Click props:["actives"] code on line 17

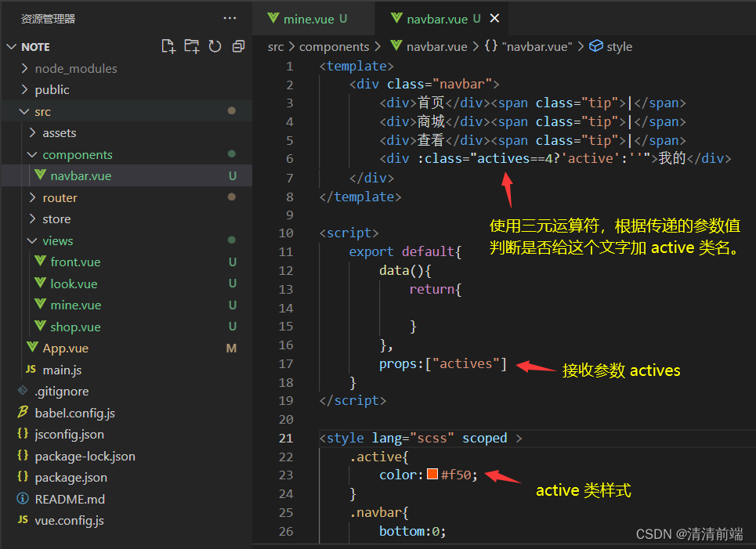443,364
